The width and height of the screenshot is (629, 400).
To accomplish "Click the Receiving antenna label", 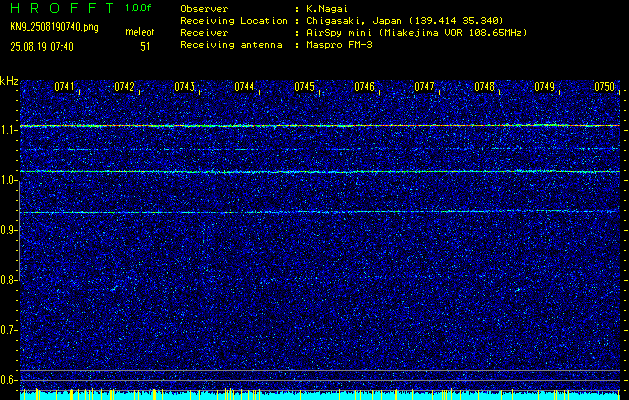I will 231,45.
